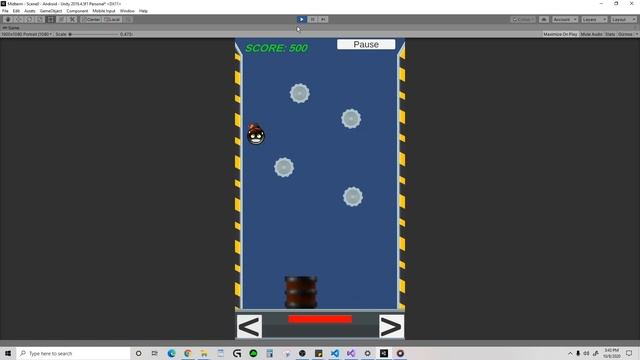This screenshot has height=360, width=640.
Task: Advance one frame with the Step button
Action: pyautogui.click(x=323, y=19)
